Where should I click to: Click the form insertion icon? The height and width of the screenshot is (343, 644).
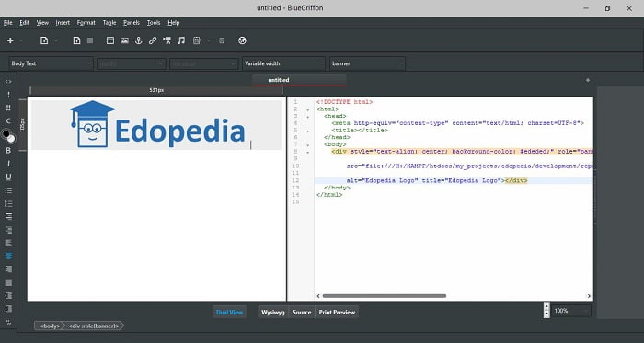click(197, 40)
